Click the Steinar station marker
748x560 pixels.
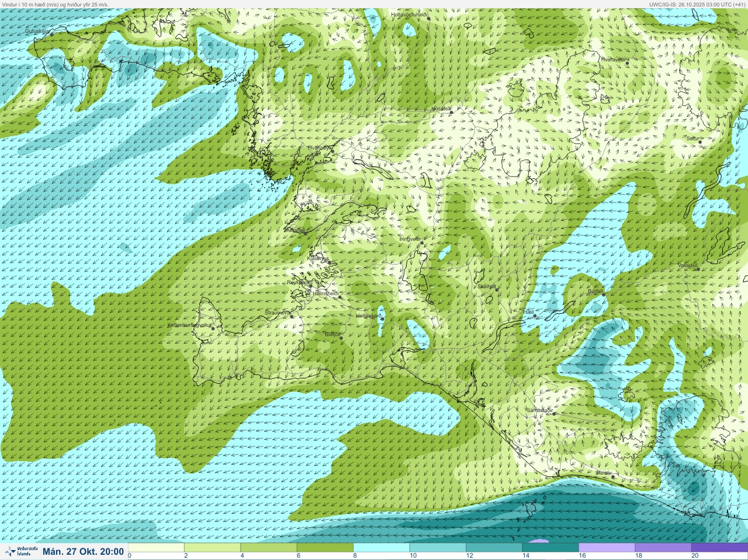point(613,476)
